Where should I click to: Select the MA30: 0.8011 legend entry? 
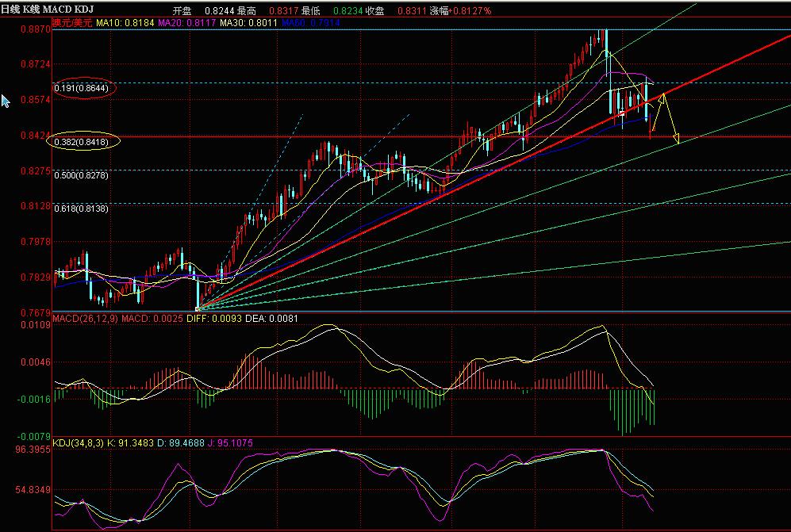[x=248, y=23]
